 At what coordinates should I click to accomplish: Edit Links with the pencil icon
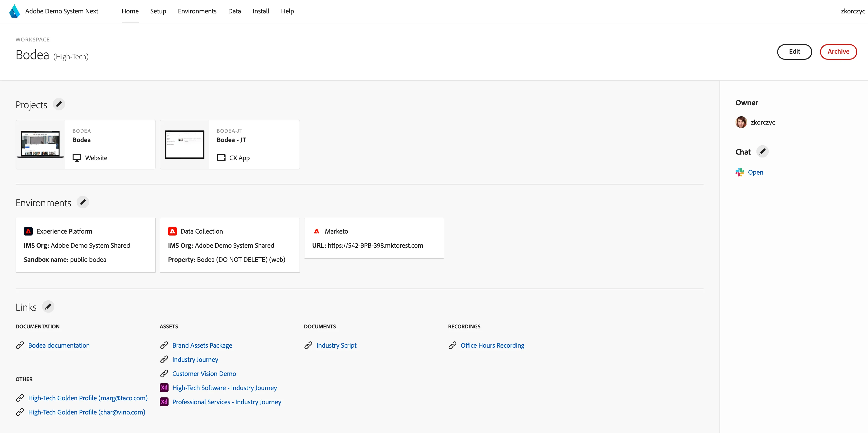pyautogui.click(x=48, y=306)
